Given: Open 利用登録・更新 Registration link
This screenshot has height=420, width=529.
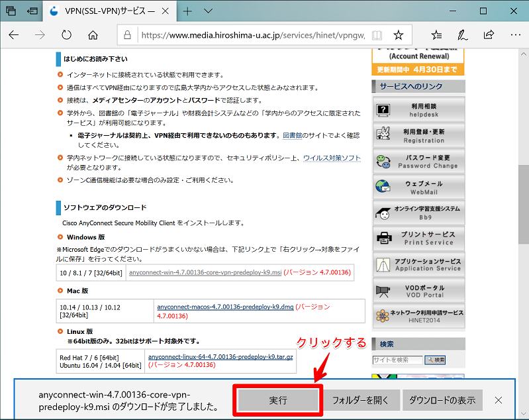Looking at the screenshot, I should pos(418,135).
